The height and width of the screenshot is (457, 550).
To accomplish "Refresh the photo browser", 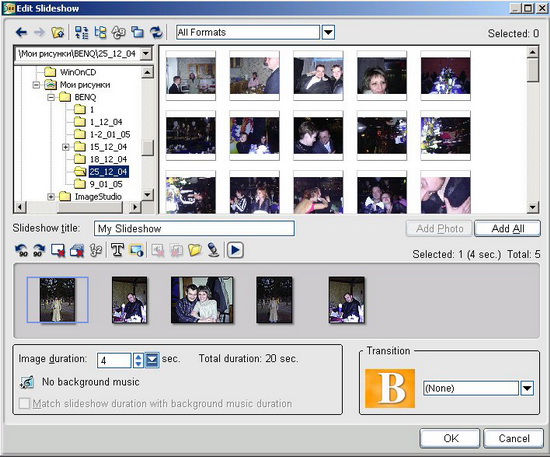I will pyautogui.click(x=156, y=33).
